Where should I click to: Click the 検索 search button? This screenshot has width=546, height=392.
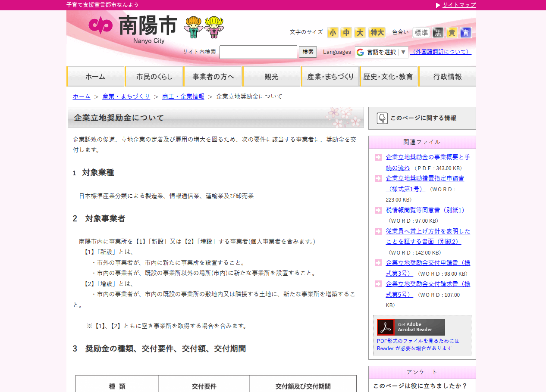click(308, 52)
